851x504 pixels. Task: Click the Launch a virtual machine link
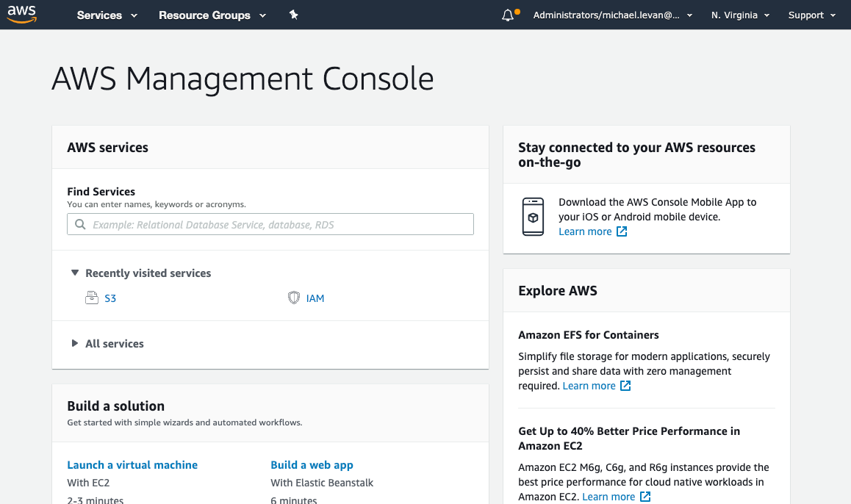(132, 464)
